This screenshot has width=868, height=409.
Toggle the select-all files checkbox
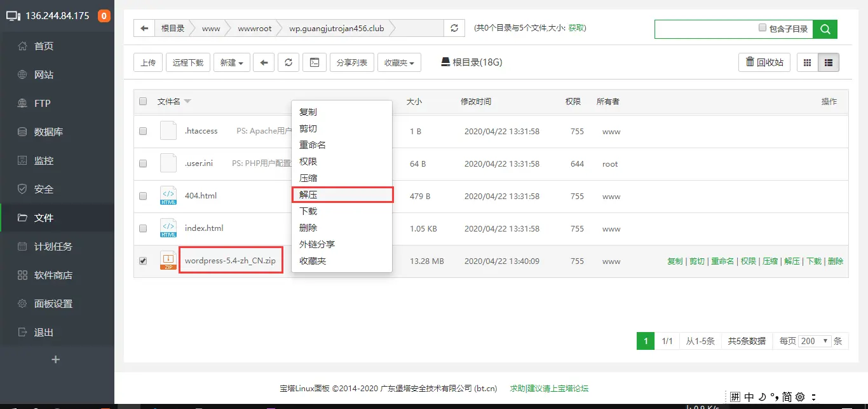143,101
